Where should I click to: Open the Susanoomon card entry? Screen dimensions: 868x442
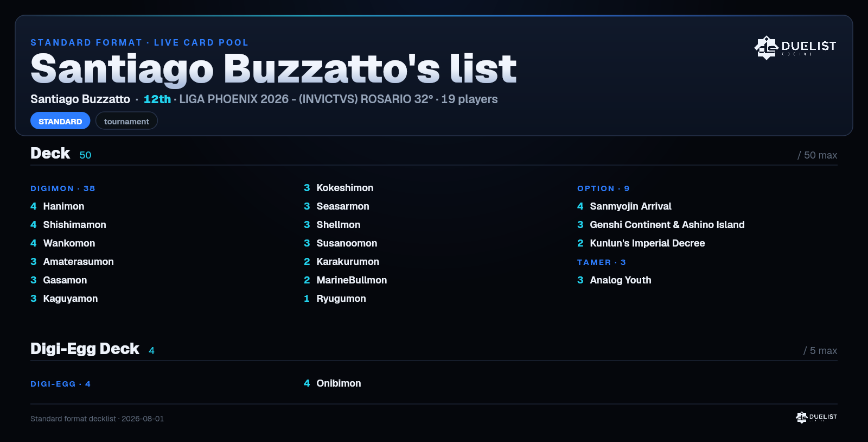(341, 243)
